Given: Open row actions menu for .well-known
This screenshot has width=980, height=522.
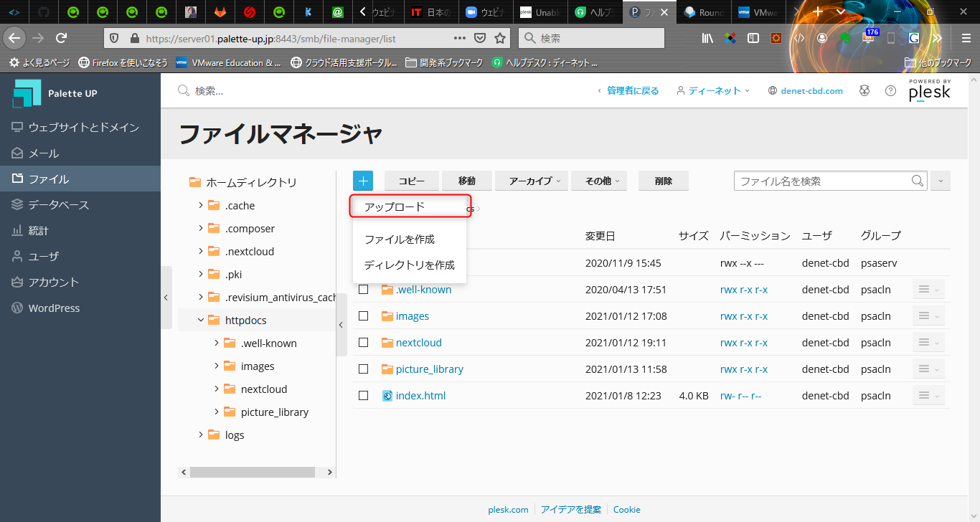Looking at the screenshot, I should [928, 289].
